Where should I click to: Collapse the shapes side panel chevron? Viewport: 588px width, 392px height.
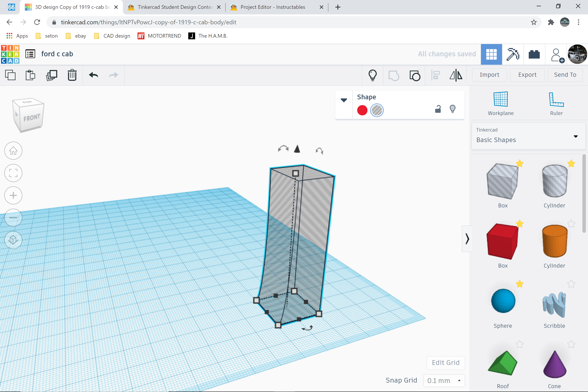pos(467,239)
